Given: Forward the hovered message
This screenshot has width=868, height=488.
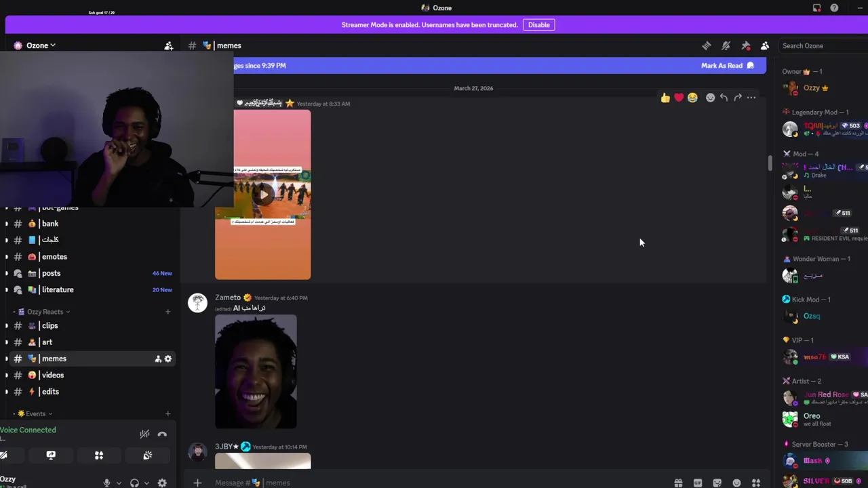Looking at the screenshot, I should pyautogui.click(x=737, y=98).
